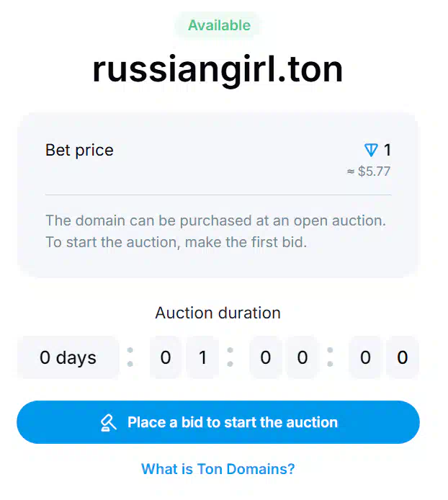
Task: Click the hours tens digit box
Action: tap(166, 357)
